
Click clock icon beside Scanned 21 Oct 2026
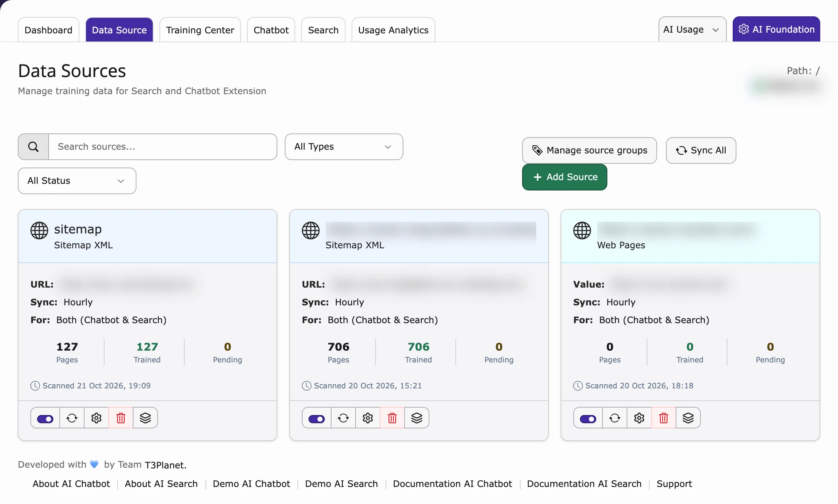tap(35, 386)
